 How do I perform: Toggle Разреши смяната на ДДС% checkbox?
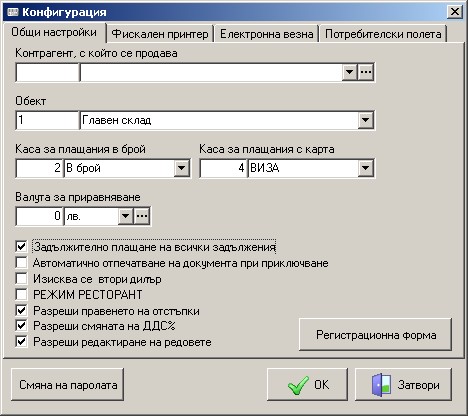(21, 325)
